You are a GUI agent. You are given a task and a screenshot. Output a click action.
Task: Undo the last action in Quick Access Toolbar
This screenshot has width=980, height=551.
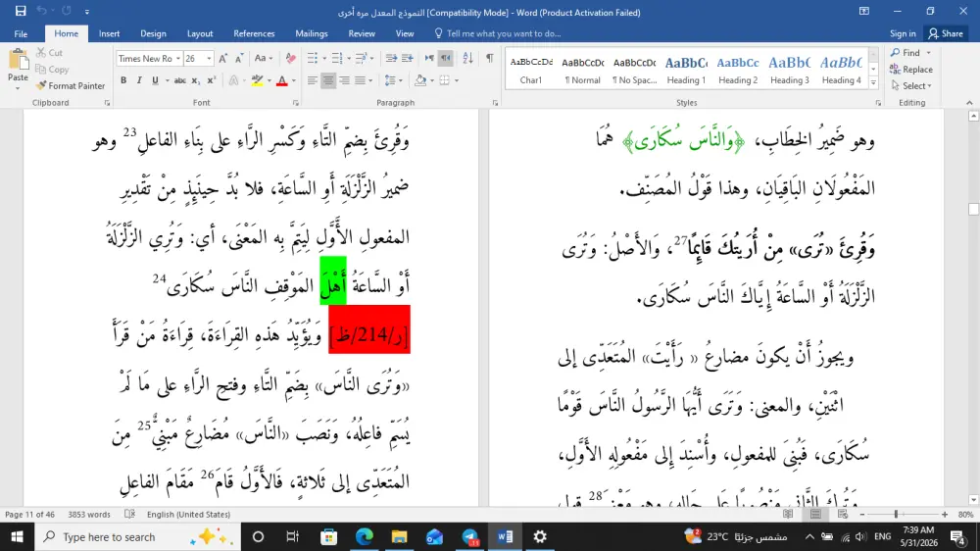coord(41,11)
